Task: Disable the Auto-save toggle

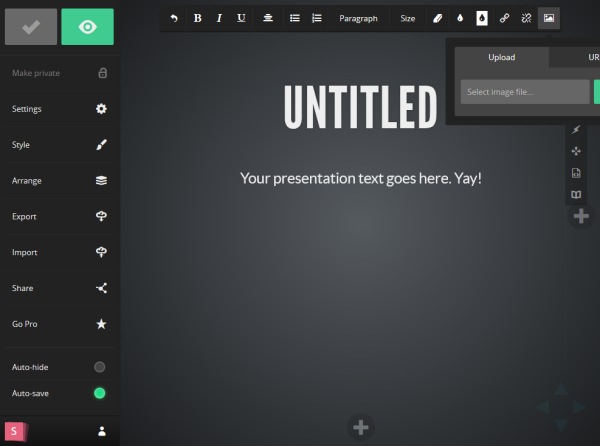Action: (x=99, y=393)
